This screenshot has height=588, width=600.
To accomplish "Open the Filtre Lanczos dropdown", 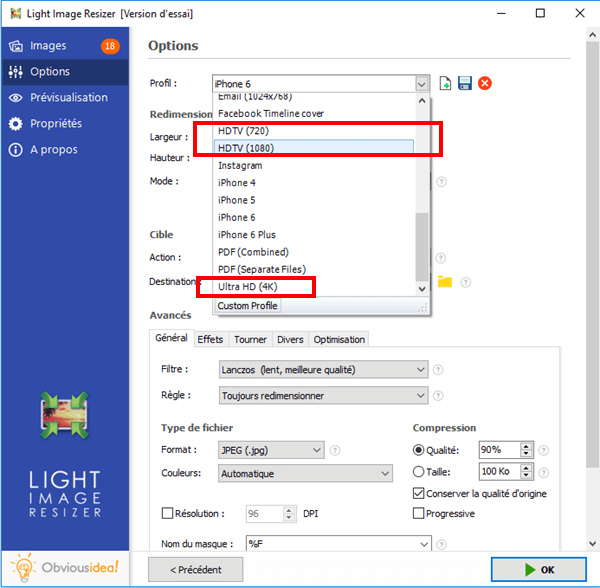I will click(x=323, y=370).
